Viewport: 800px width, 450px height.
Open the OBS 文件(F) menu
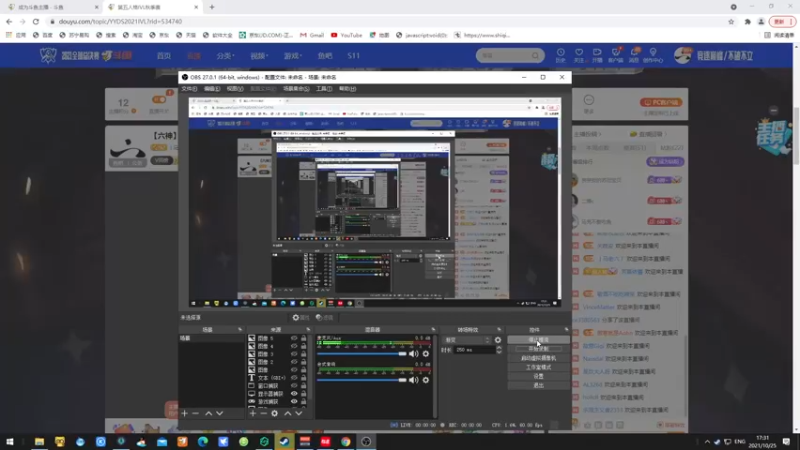(189, 89)
